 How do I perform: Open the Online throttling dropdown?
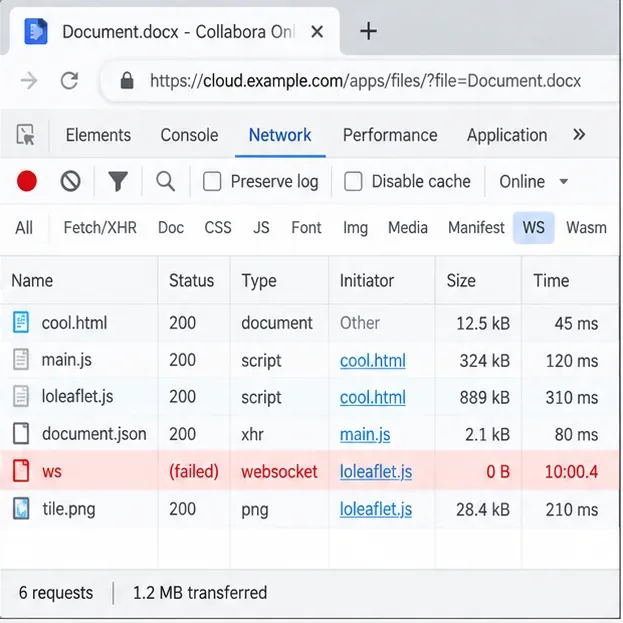coord(533,182)
